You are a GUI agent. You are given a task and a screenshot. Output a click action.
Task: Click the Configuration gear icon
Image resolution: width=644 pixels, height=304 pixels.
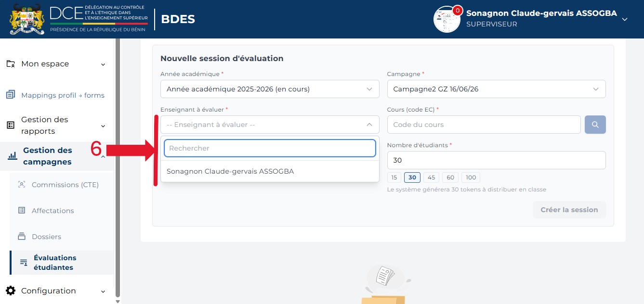click(x=11, y=291)
